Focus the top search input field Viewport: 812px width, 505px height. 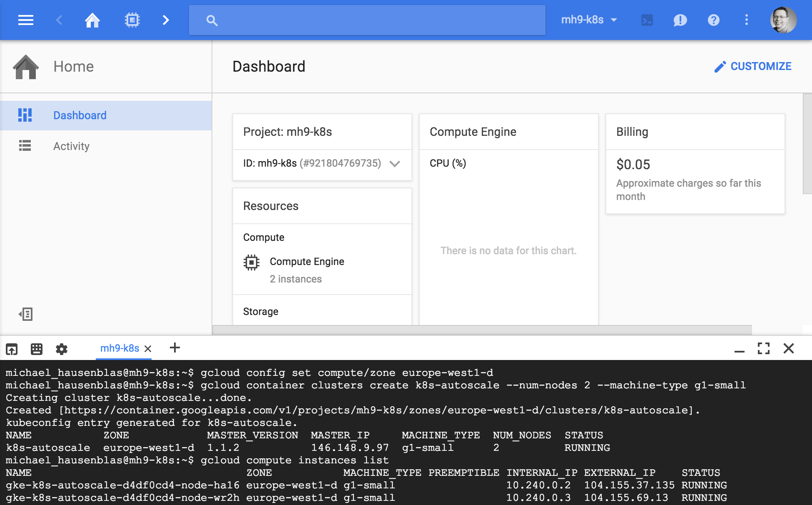point(367,20)
